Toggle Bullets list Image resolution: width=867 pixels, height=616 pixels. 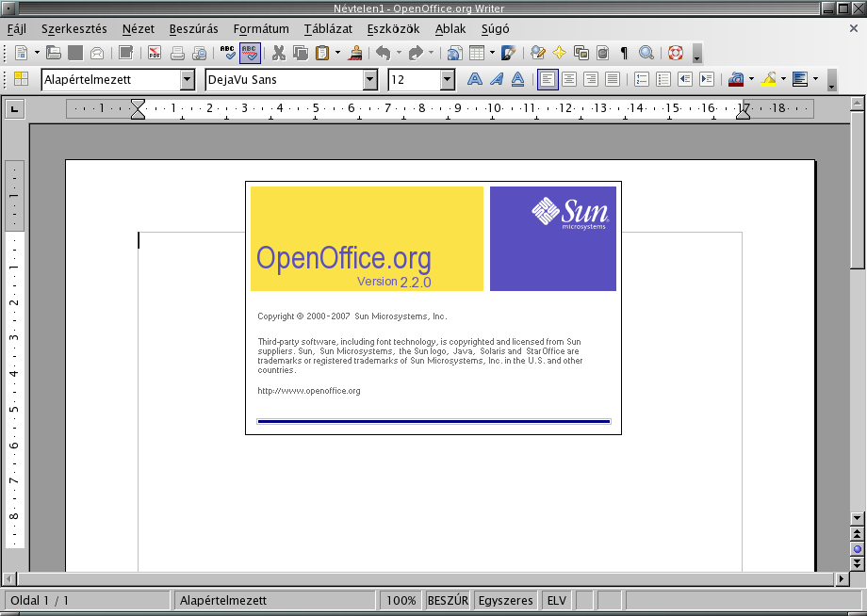click(x=663, y=79)
